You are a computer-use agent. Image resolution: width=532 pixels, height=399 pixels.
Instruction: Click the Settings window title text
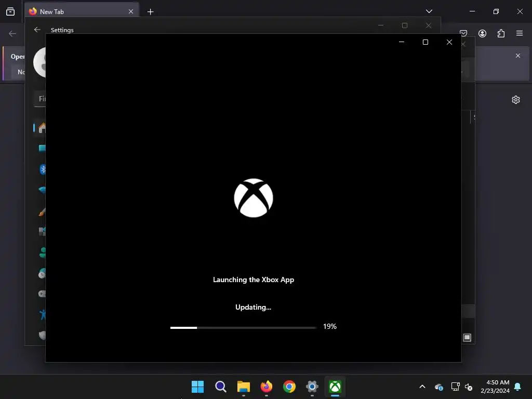pos(62,30)
